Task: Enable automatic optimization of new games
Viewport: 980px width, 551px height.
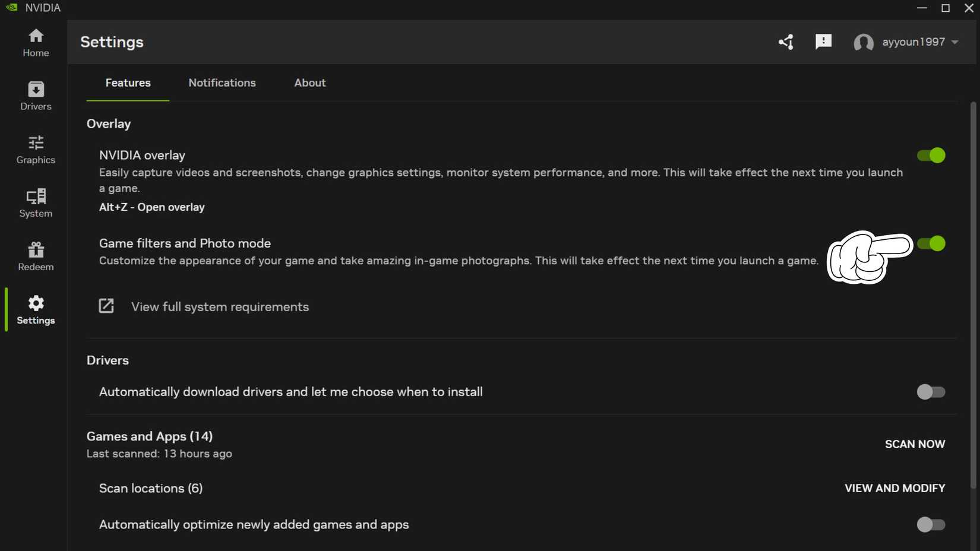Action: 931,525
